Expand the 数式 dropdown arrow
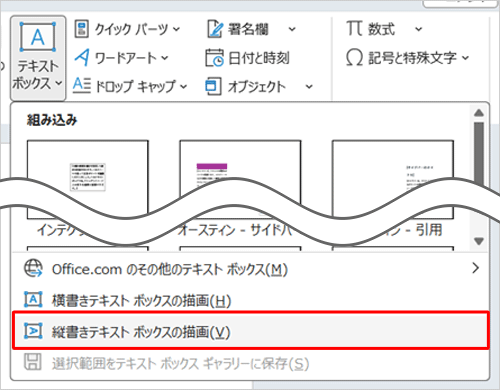 tap(419, 29)
